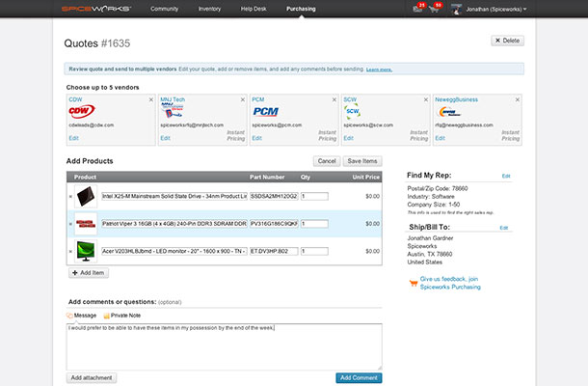Select the Message comment tab
Image resolution: width=588 pixels, height=386 pixels.
pos(81,316)
